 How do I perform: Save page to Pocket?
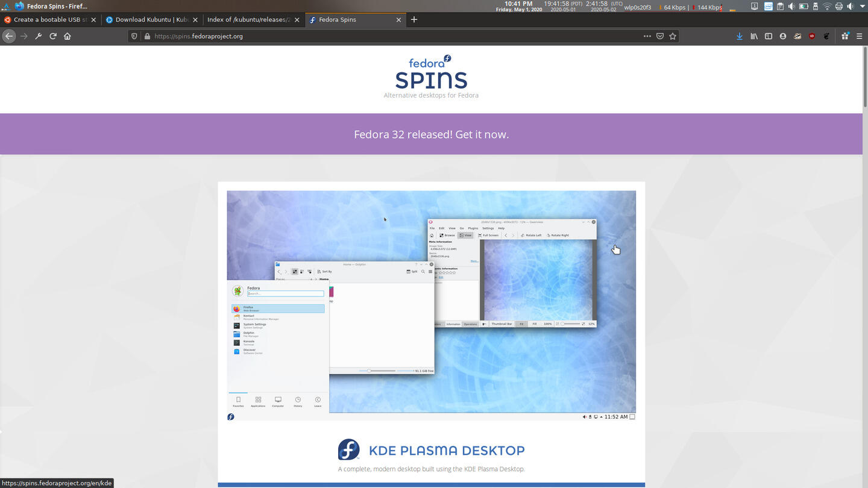tap(660, 36)
